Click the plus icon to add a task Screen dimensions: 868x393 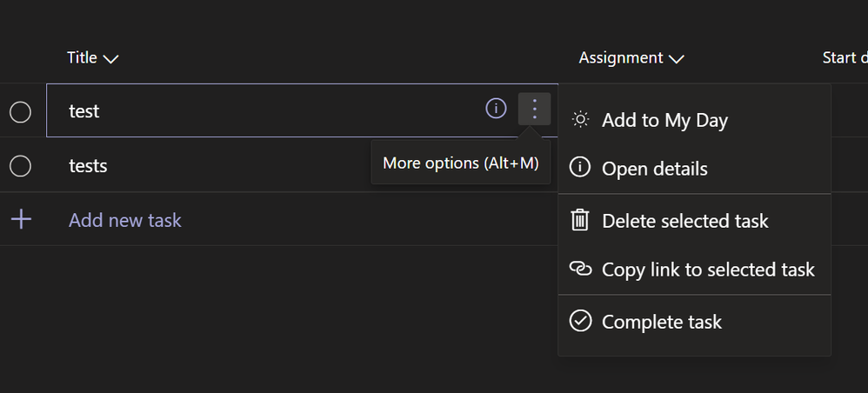(21, 220)
